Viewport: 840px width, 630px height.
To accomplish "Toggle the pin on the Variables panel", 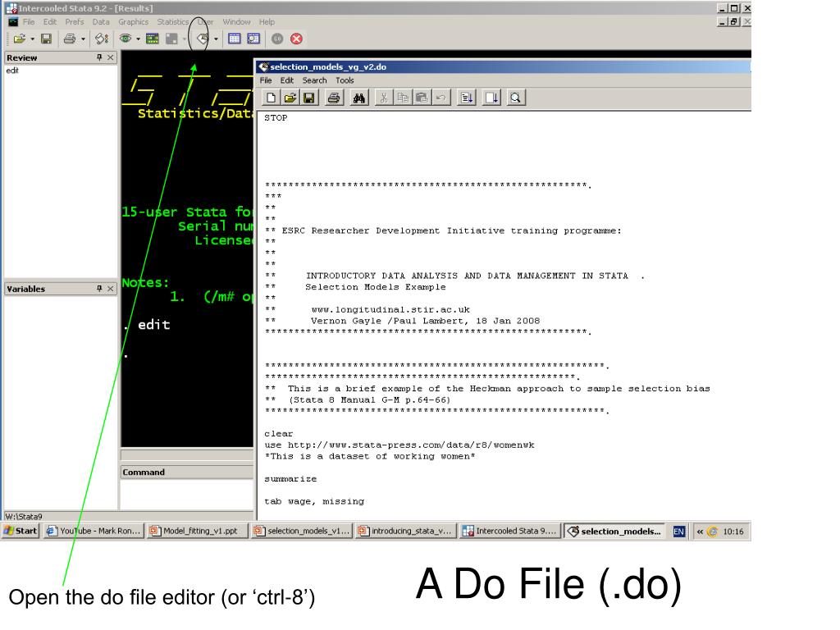I will pos(99,289).
